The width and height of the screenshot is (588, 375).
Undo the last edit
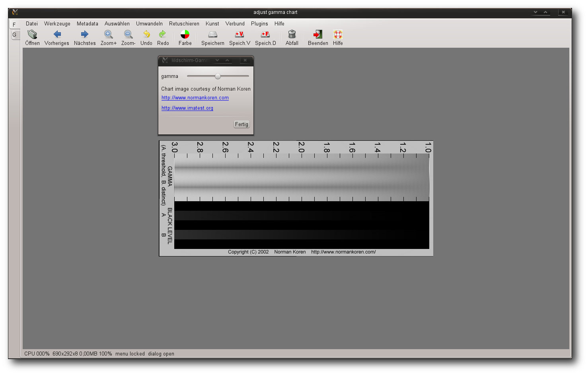pyautogui.click(x=146, y=35)
